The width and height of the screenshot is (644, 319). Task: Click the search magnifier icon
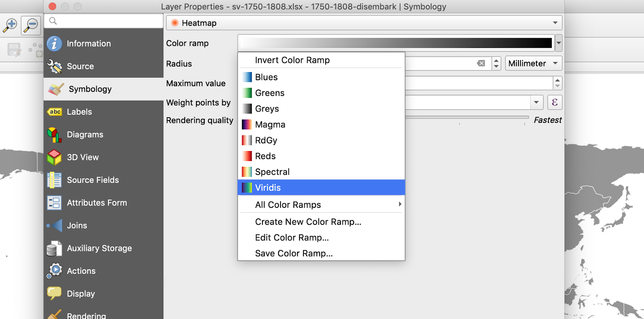pyautogui.click(x=53, y=21)
